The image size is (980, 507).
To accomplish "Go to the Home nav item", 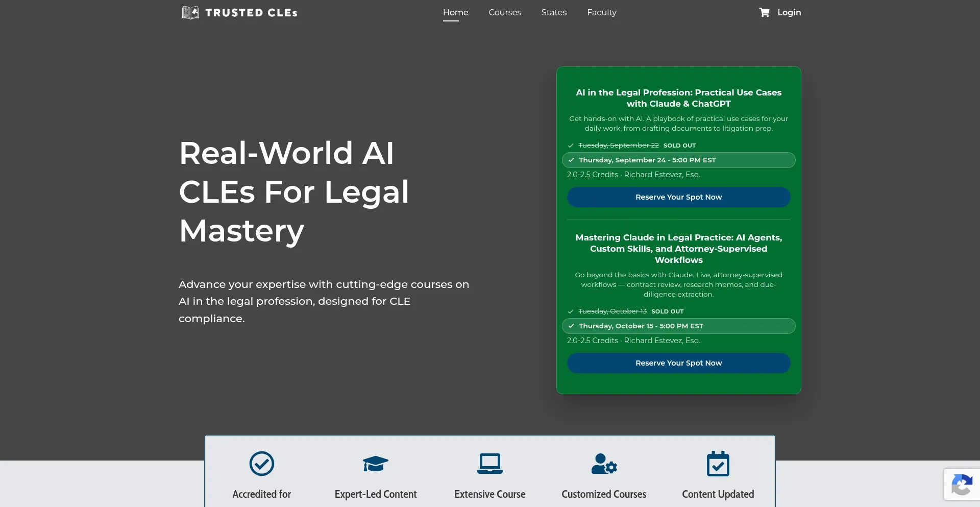I will [456, 12].
